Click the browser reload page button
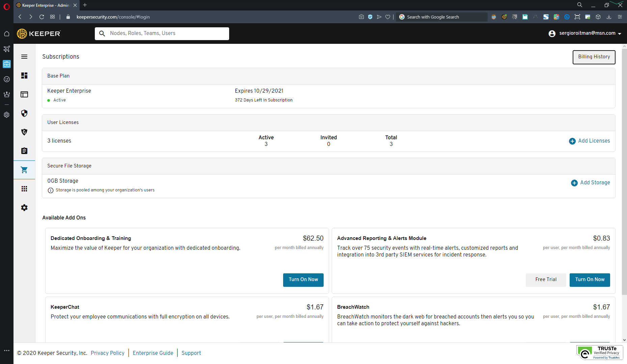Screen dimensions: 627x364 42,17
